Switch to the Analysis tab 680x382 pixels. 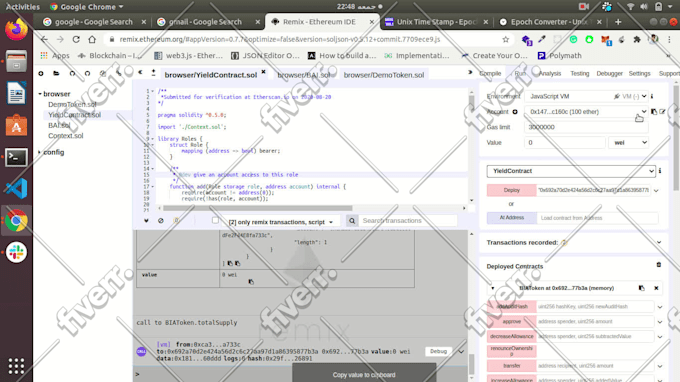click(x=550, y=73)
